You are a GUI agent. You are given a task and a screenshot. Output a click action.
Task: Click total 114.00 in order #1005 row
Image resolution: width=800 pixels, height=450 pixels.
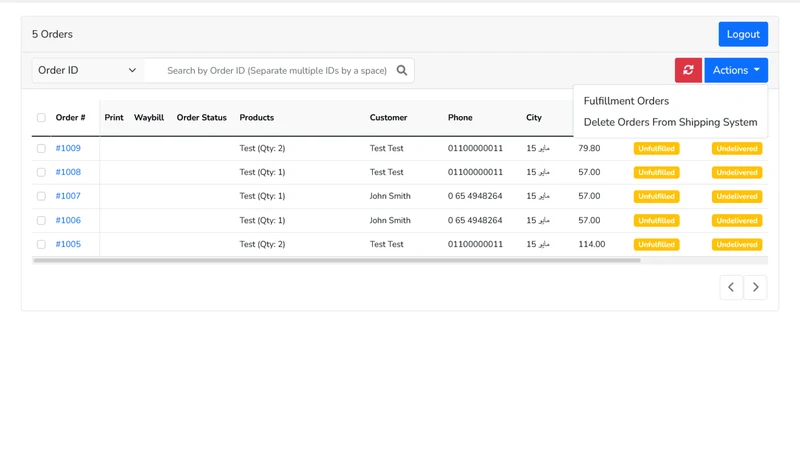pos(592,244)
